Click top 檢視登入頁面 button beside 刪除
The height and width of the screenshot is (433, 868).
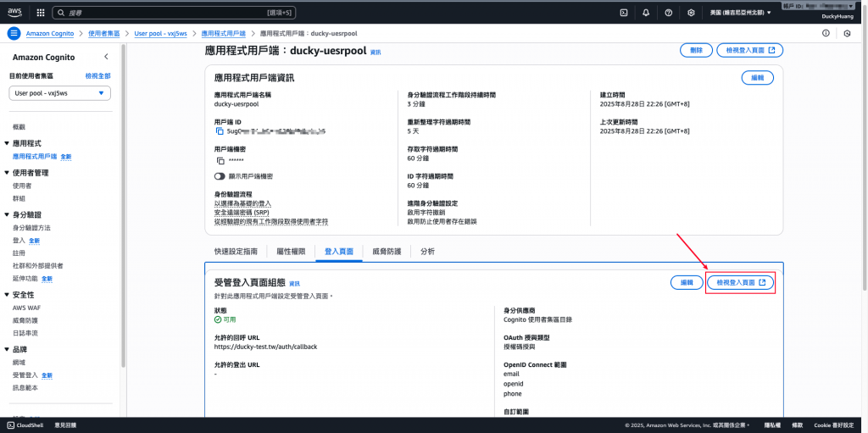coord(750,50)
